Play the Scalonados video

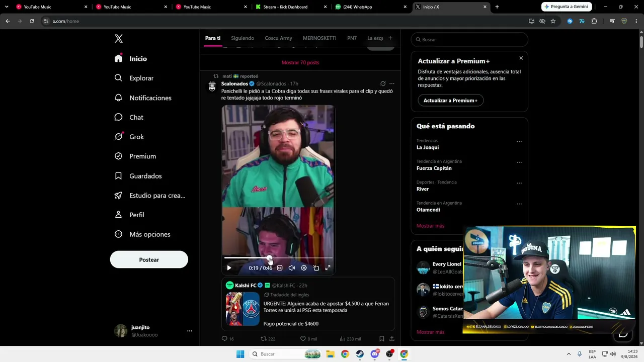(x=229, y=268)
